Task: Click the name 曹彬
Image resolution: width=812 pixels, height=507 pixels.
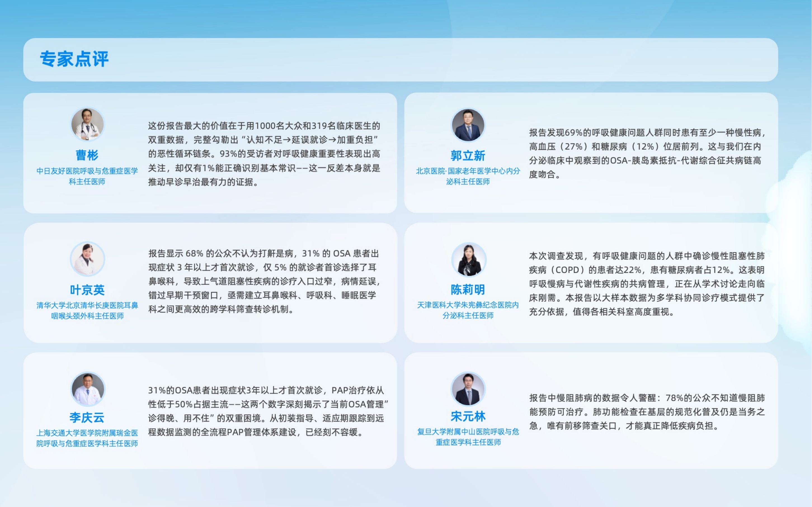Action: point(87,155)
